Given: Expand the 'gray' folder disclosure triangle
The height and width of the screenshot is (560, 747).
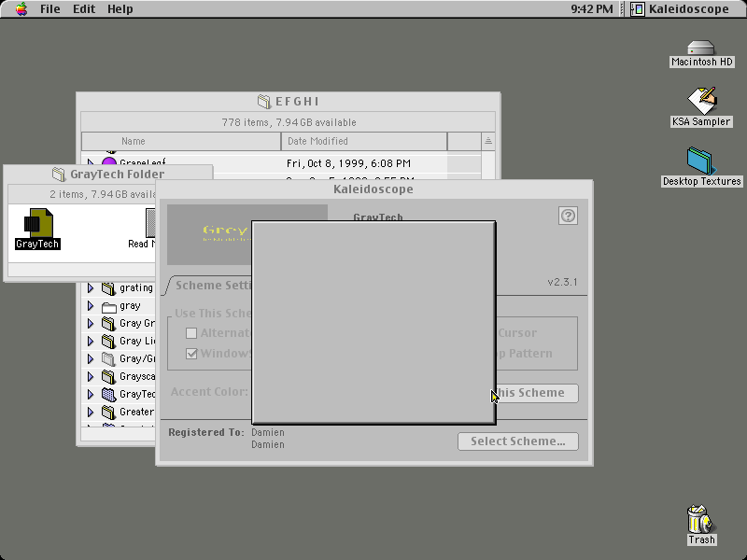Looking at the screenshot, I should [x=91, y=306].
